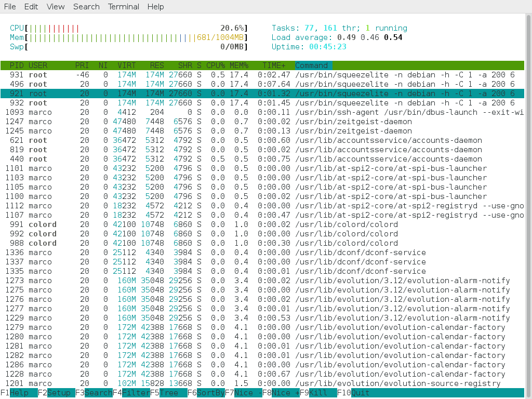532x399 pixels.
Task: Open the Terminal menu
Action: pos(124,7)
